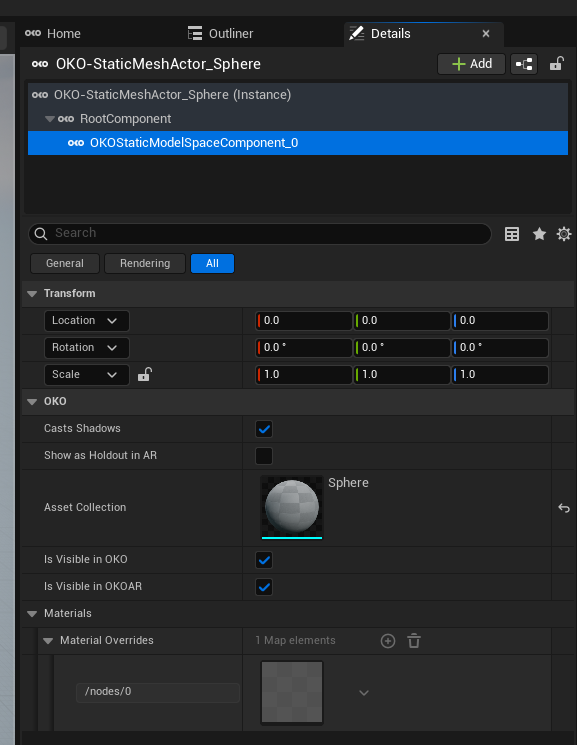This screenshot has height=745, width=577.
Task: Toggle Is Visible in OKO checkbox
Action: [x=264, y=560]
